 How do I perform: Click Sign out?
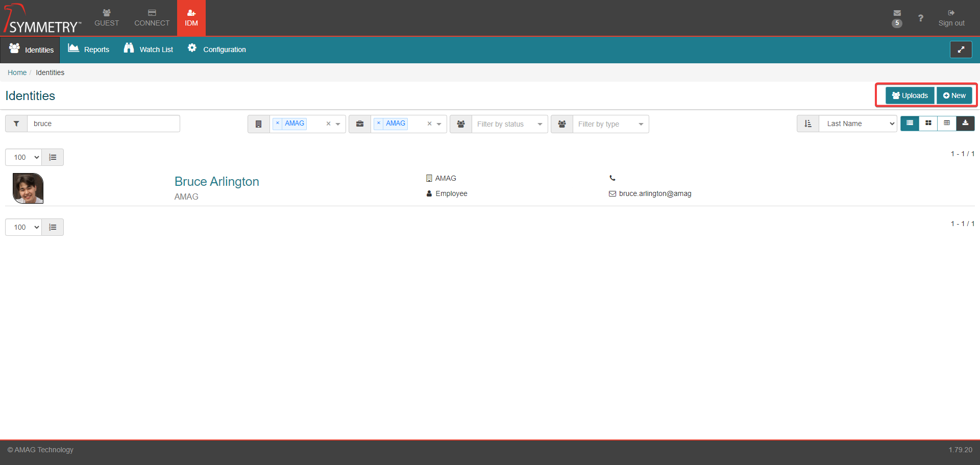951,18
